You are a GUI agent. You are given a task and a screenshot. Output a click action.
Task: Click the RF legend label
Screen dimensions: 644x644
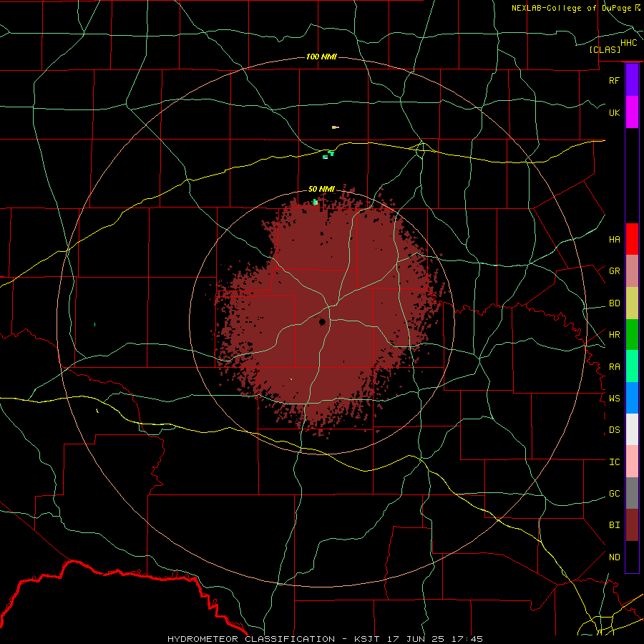click(614, 80)
